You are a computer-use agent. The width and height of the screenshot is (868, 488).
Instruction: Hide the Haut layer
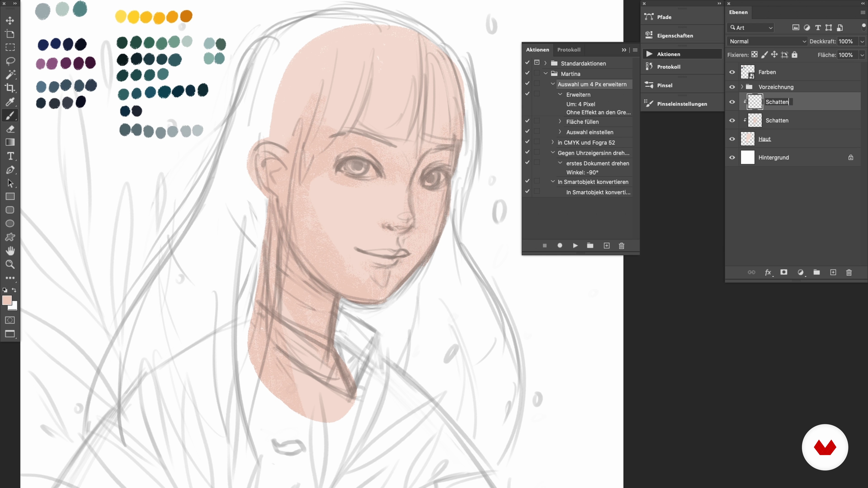[x=732, y=139]
